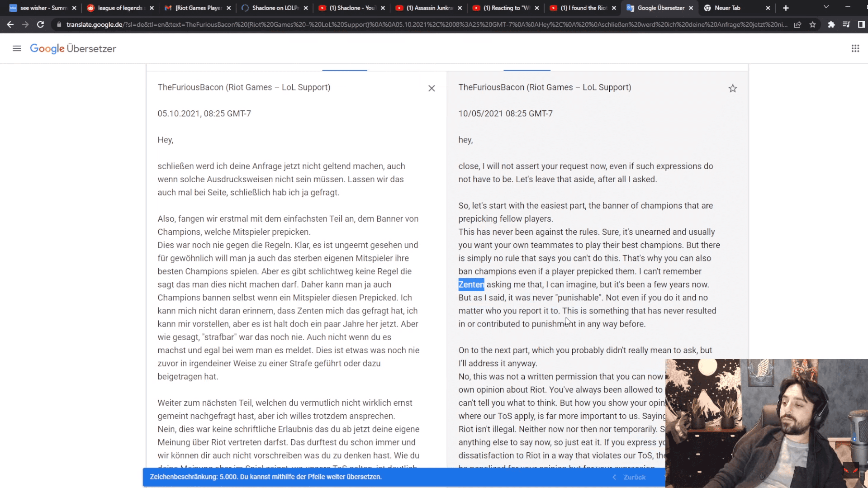Reload the page
The image size is (868, 488).
[x=40, y=24]
